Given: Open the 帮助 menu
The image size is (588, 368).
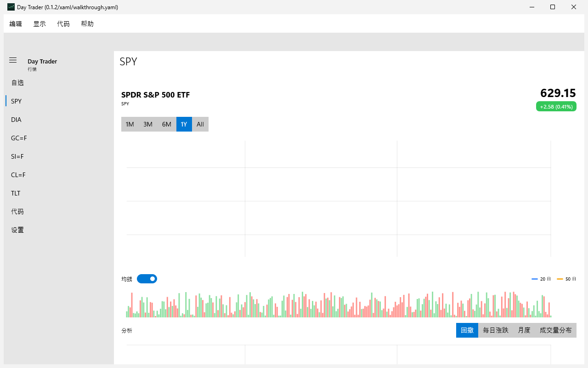Looking at the screenshot, I should (87, 24).
